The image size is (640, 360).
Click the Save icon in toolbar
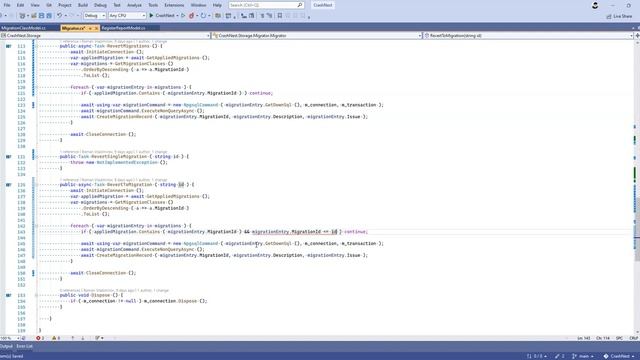click(x=41, y=16)
